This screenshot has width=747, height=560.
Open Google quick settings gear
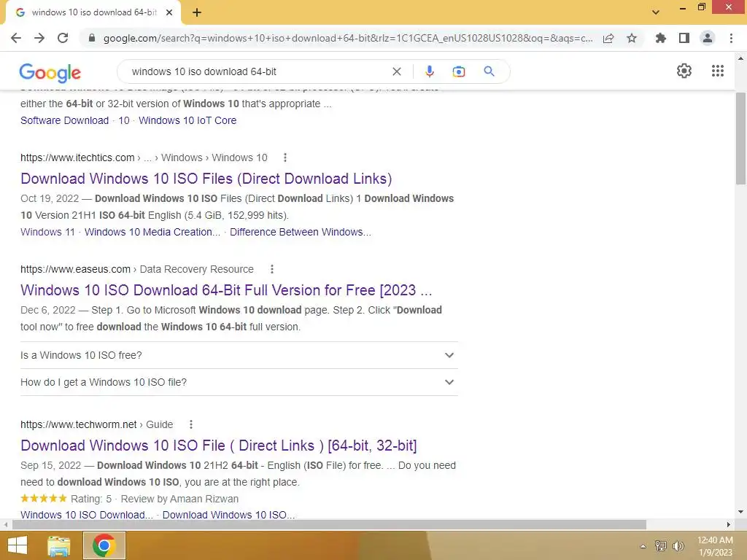(x=684, y=71)
